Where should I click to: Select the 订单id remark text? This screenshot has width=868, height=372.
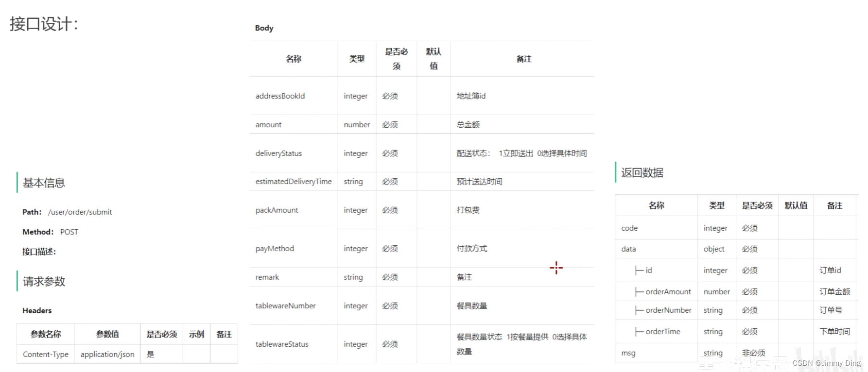[830, 270]
